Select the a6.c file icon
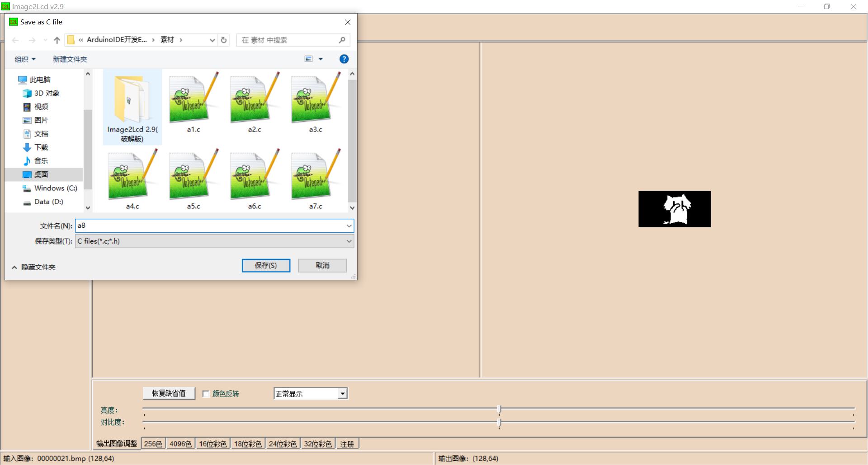Image resolution: width=868 pixels, height=465 pixels. click(255, 175)
